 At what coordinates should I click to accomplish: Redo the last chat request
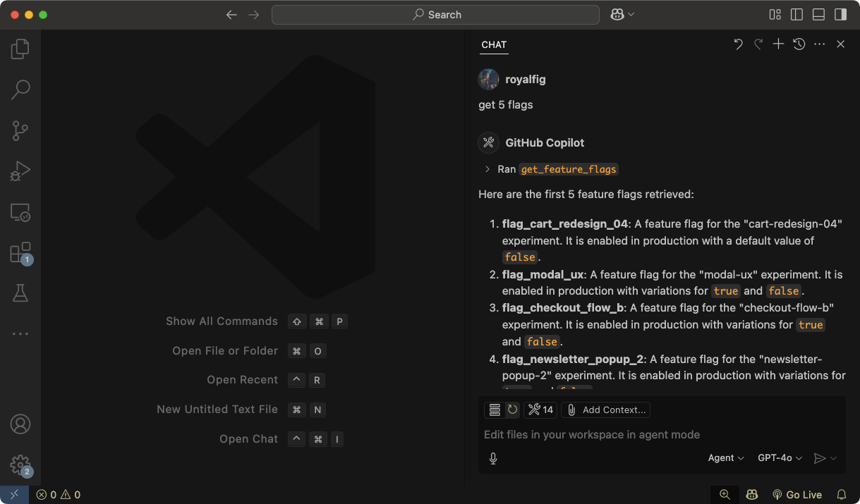pyautogui.click(x=758, y=44)
